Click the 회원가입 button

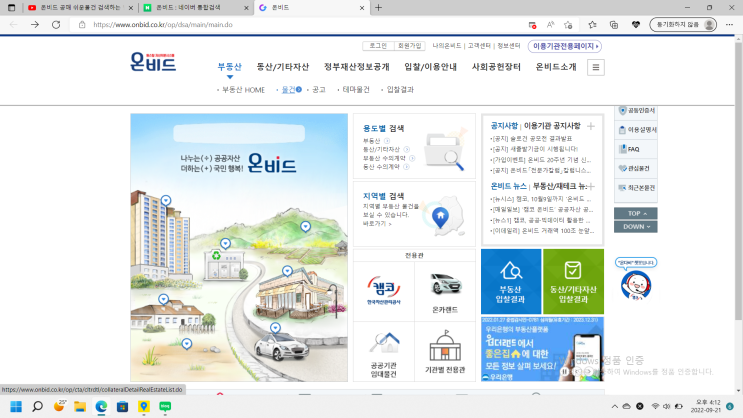[x=409, y=45]
